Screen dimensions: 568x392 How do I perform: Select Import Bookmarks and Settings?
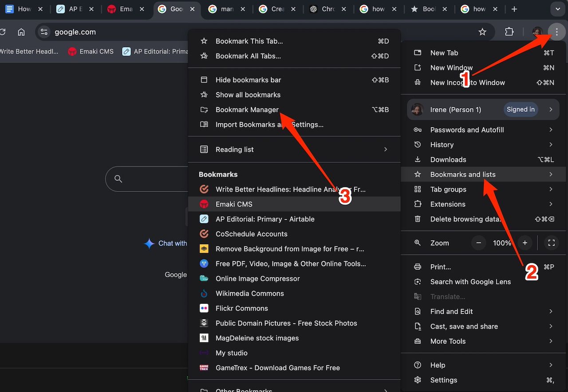pyautogui.click(x=294, y=125)
